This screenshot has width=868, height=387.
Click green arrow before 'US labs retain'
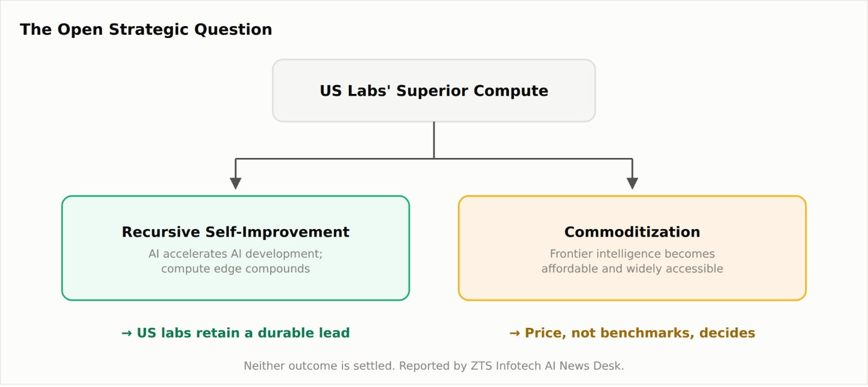click(x=127, y=333)
